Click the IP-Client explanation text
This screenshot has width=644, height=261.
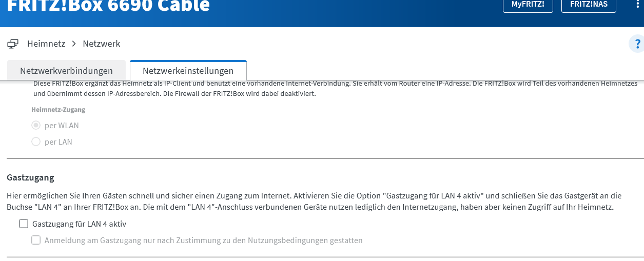pos(335,88)
